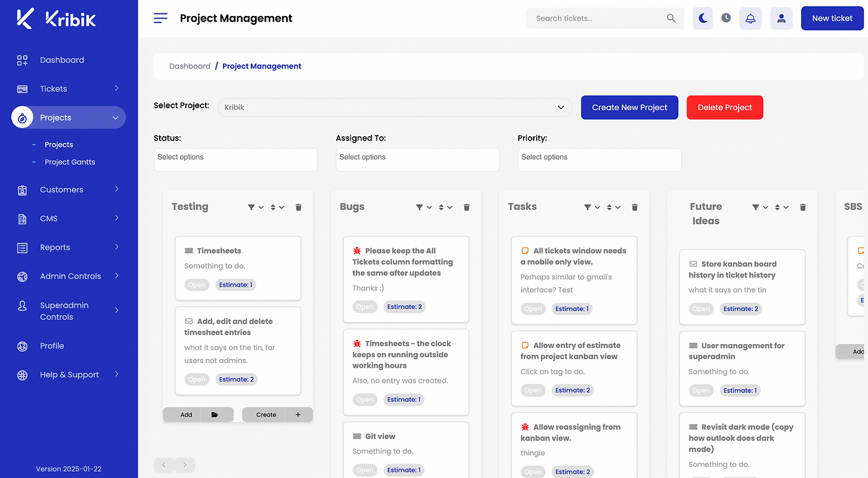868x478 pixels.
Task: Click the search magnifier icon
Action: [x=671, y=19]
